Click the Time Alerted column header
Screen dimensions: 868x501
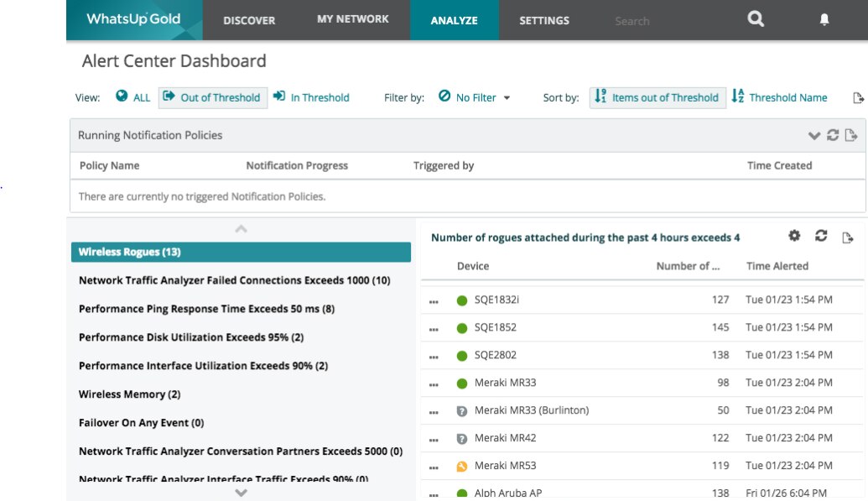coord(777,266)
